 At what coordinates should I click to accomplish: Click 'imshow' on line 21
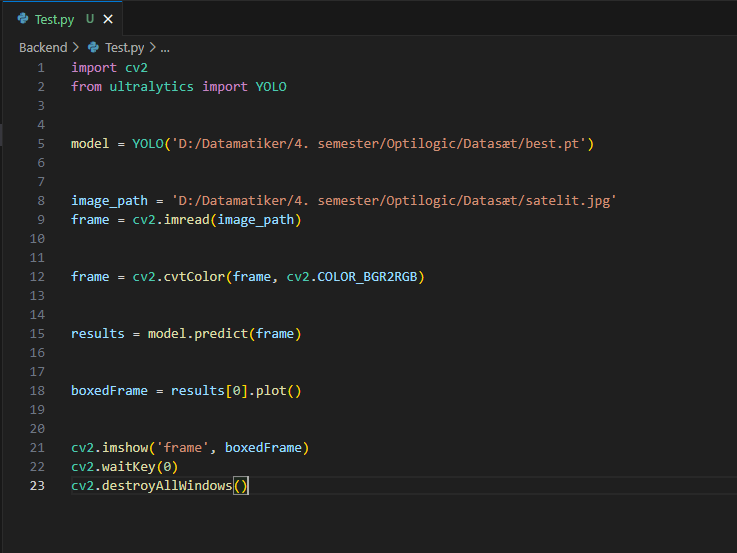click(125, 448)
